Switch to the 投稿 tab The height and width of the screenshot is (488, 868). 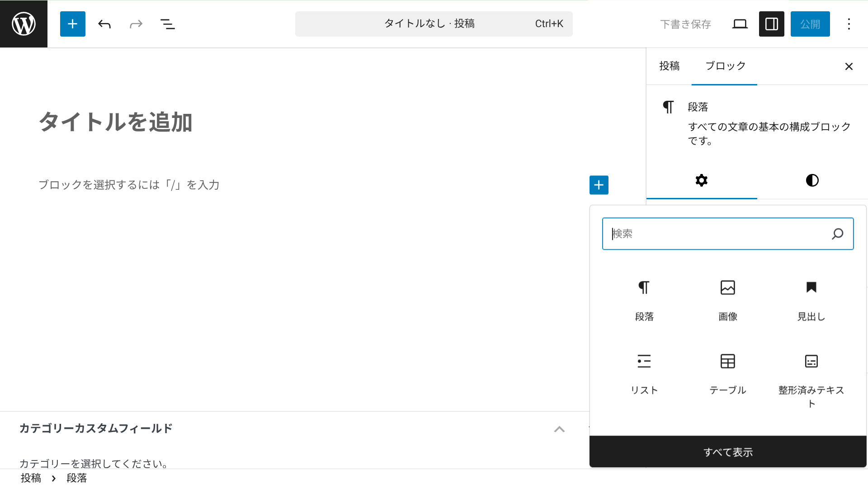(x=670, y=66)
